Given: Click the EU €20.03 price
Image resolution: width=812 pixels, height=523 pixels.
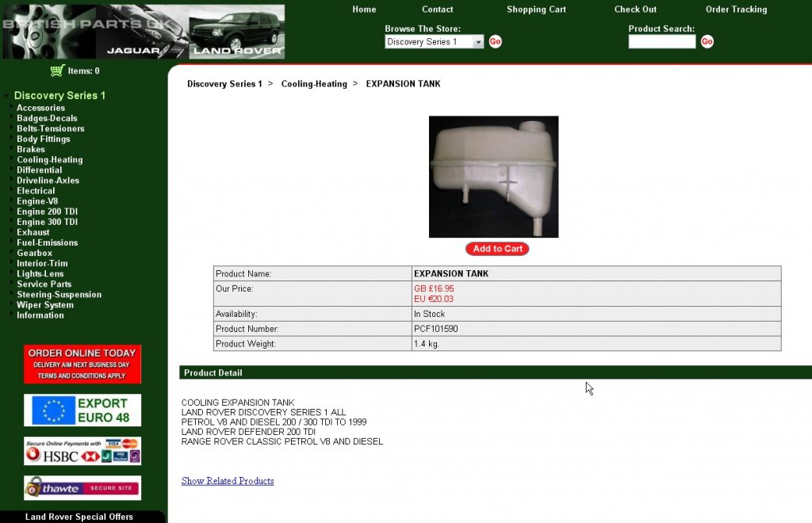Looking at the screenshot, I should click(434, 299).
